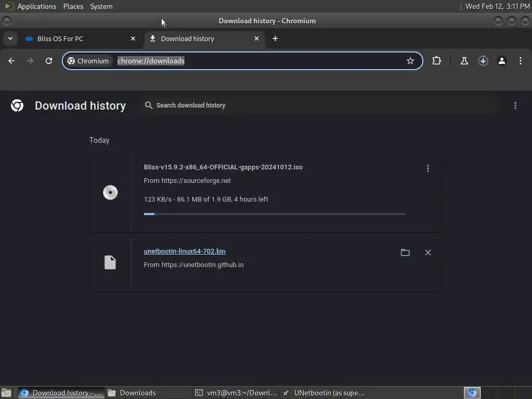Open the Applications menu

[x=37, y=6]
